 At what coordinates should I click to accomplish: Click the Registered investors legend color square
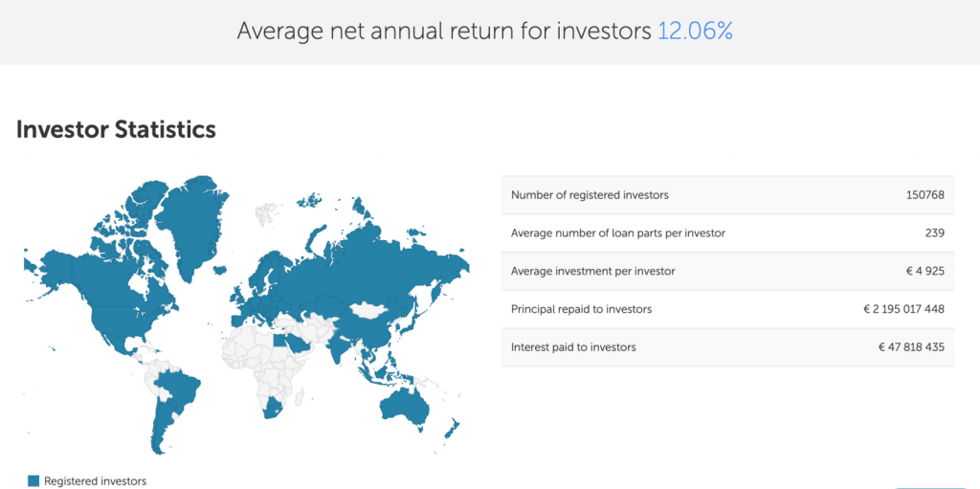click(34, 481)
